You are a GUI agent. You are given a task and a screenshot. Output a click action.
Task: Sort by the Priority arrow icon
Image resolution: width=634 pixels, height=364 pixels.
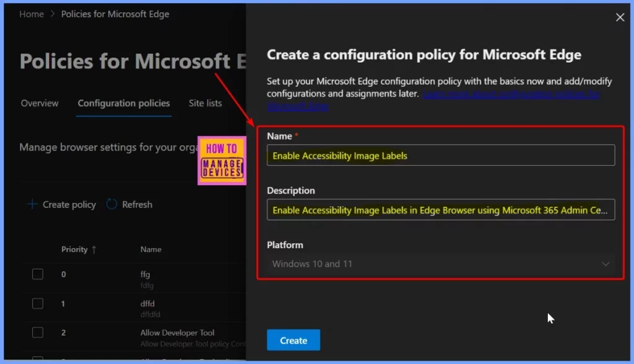94,249
